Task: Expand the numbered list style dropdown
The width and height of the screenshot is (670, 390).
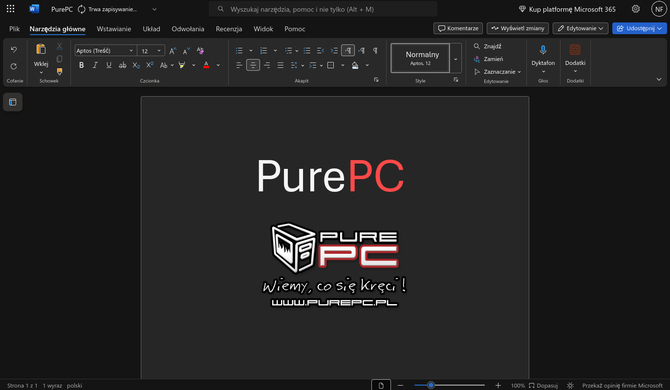Action: click(x=275, y=51)
